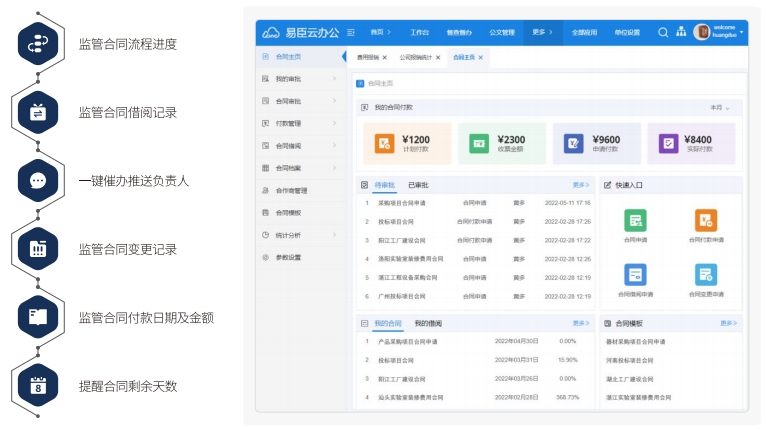
Task: Open the 汕头实验室装修费用合同 contract row
Action: 476,397
